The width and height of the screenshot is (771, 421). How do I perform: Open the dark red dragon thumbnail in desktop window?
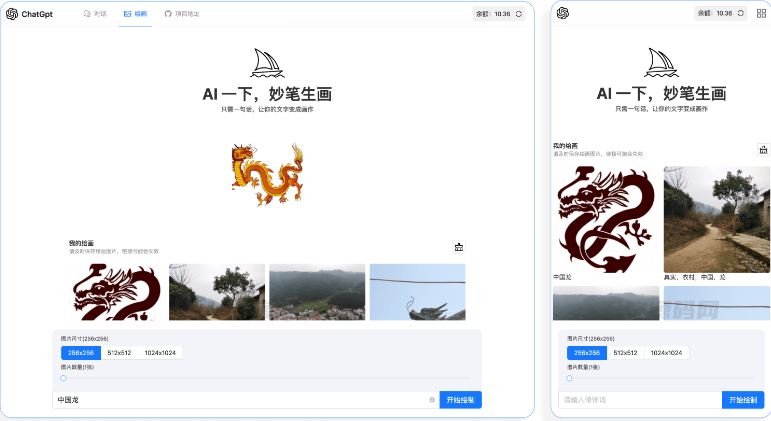pos(117,292)
